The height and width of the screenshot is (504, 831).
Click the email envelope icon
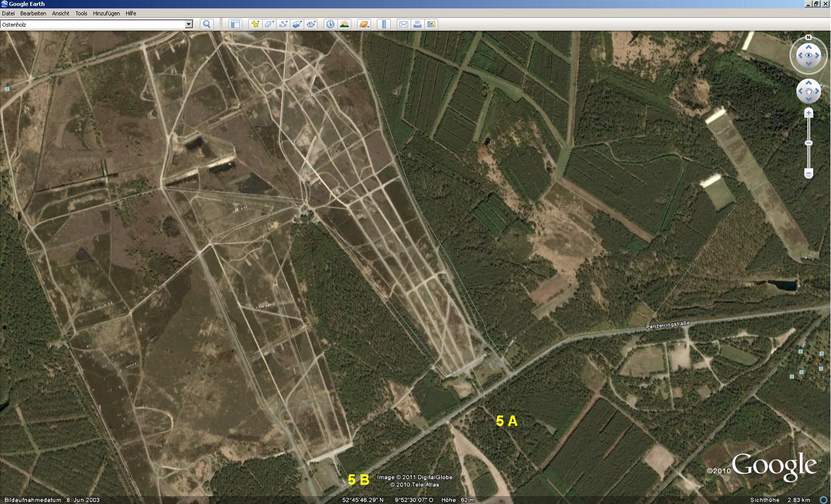click(403, 24)
